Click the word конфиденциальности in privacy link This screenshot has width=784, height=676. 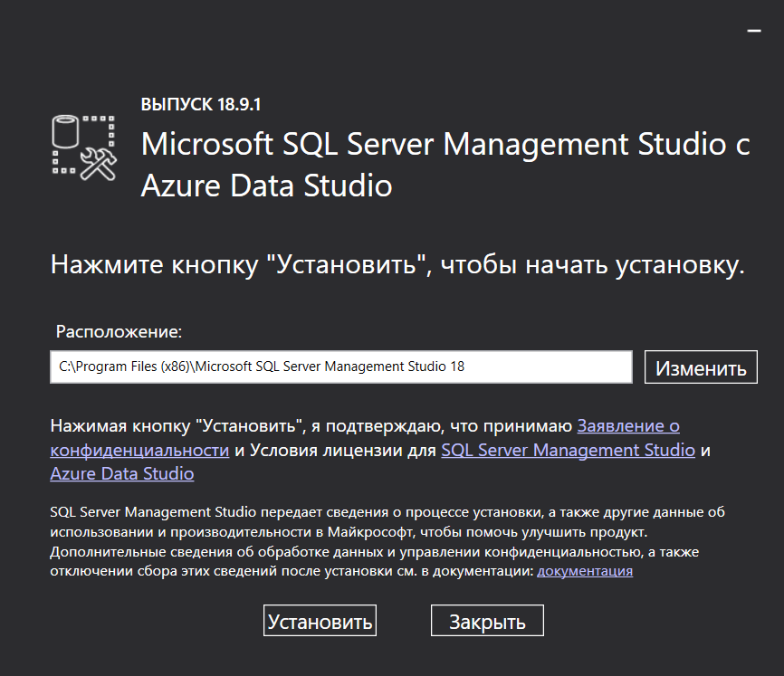[x=139, y=450]
